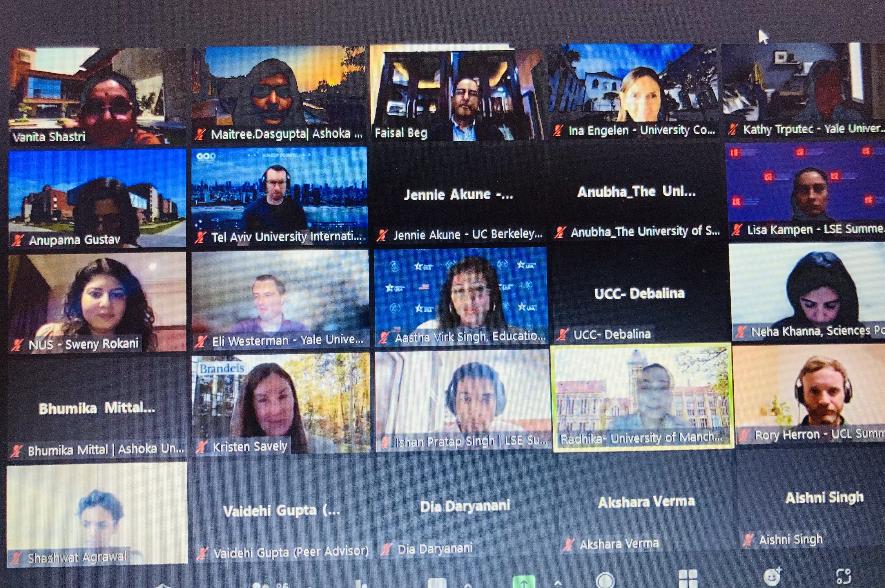The width and height of the screenshot is (885, 588).
Task: Click the large centered "Bhumika Mittal..." text
Action: [x=97, y=408]
